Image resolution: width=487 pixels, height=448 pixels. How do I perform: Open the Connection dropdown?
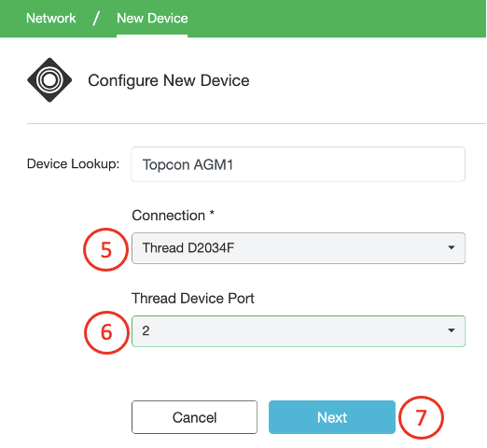(x=299, y=248)
